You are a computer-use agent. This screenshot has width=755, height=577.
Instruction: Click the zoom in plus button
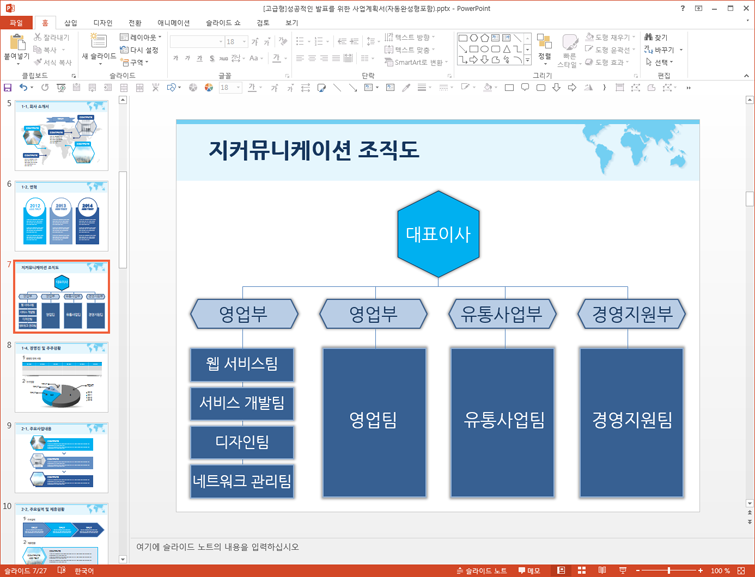pos(701,571)
